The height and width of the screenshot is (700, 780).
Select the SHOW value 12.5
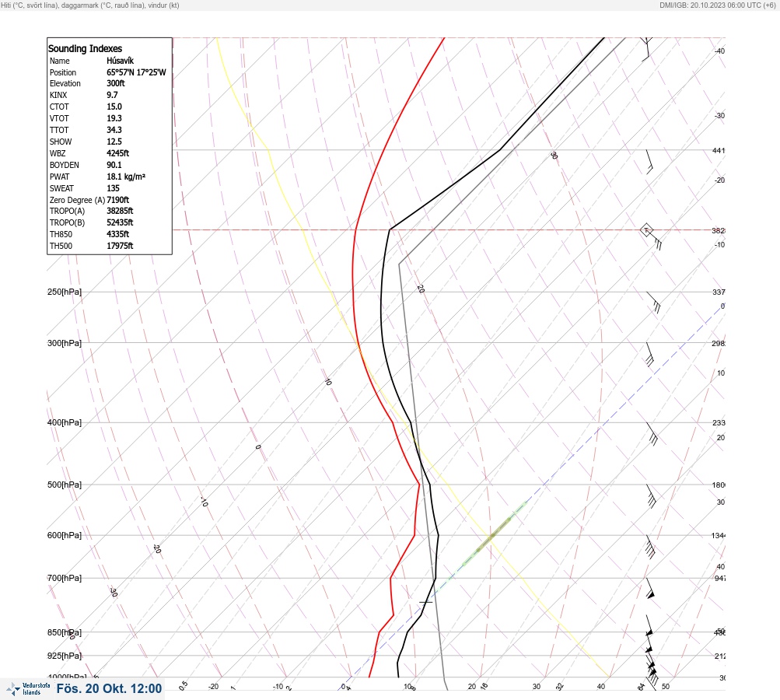114,142
